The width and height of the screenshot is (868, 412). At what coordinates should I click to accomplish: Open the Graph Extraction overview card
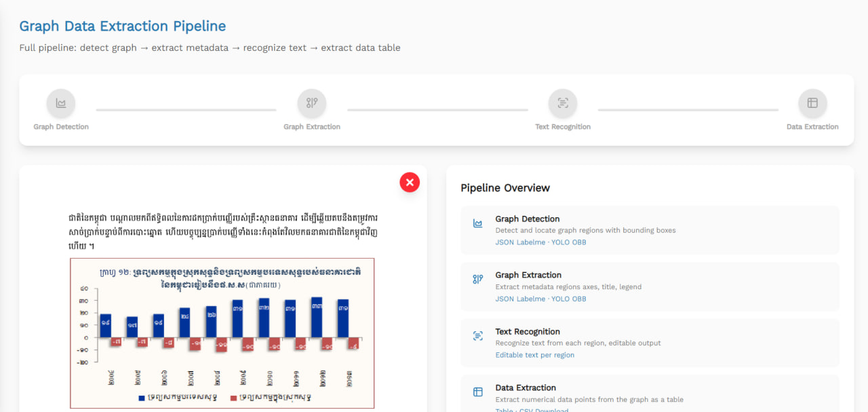click(650, 286)
